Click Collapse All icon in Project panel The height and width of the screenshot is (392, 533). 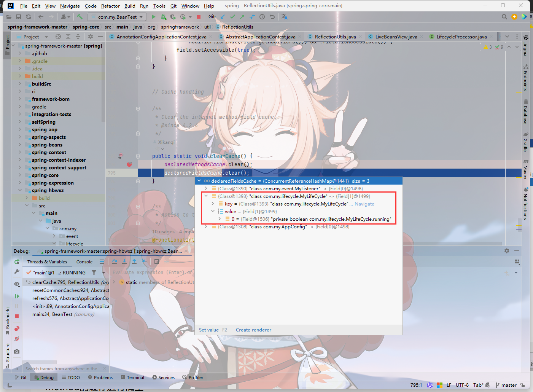coord(78,37)
